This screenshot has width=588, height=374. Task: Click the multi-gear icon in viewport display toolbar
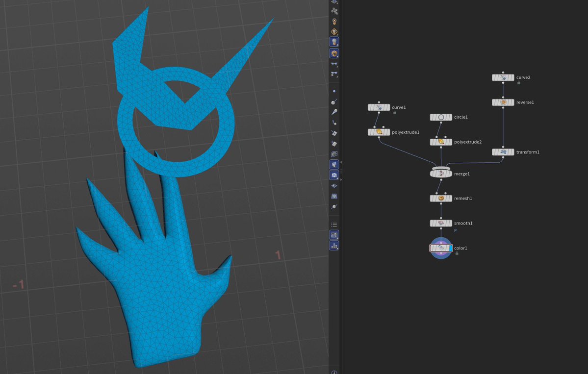click(334, 11)
